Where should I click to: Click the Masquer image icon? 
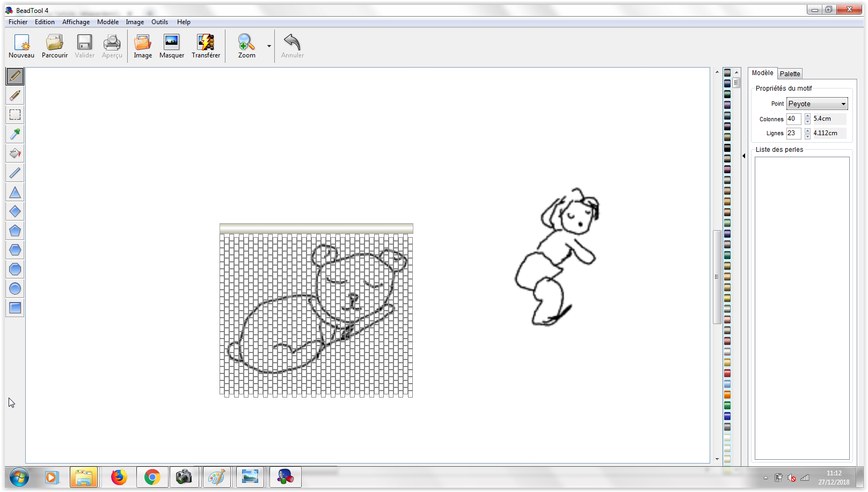(x=172, y=46)
